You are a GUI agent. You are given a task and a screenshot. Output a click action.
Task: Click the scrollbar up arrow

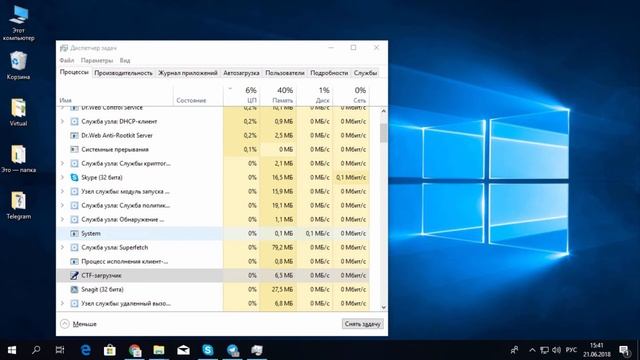pyautogui.click(x=383, y=111)
